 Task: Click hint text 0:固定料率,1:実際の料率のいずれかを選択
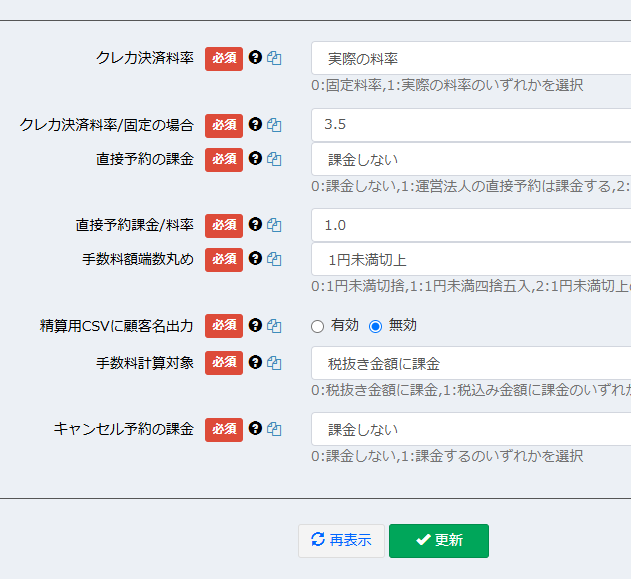[447, 85]
